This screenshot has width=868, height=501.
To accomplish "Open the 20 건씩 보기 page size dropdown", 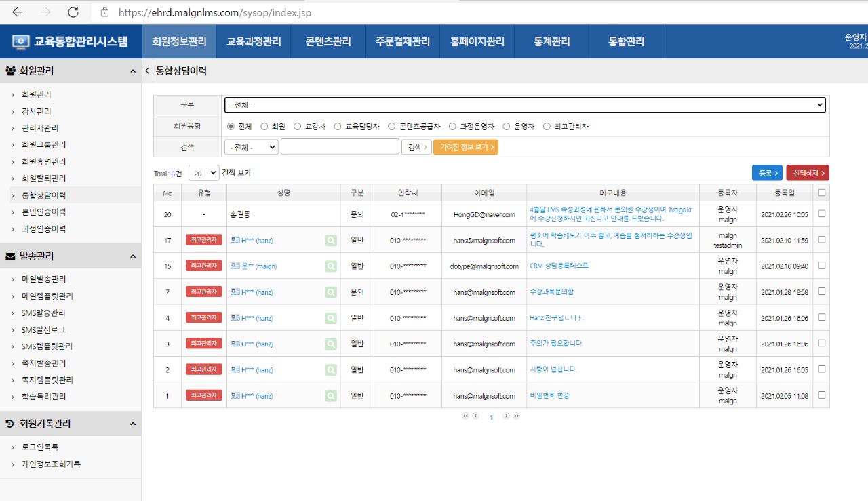I will point(204,173).
